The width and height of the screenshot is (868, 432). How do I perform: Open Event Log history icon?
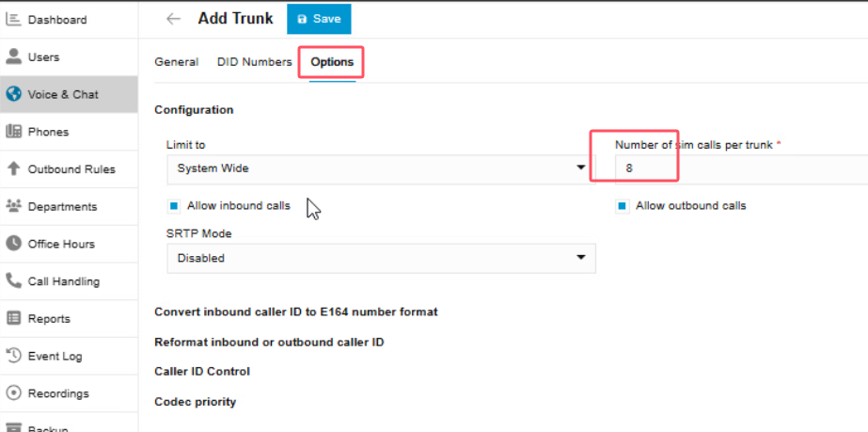[13, 356]
